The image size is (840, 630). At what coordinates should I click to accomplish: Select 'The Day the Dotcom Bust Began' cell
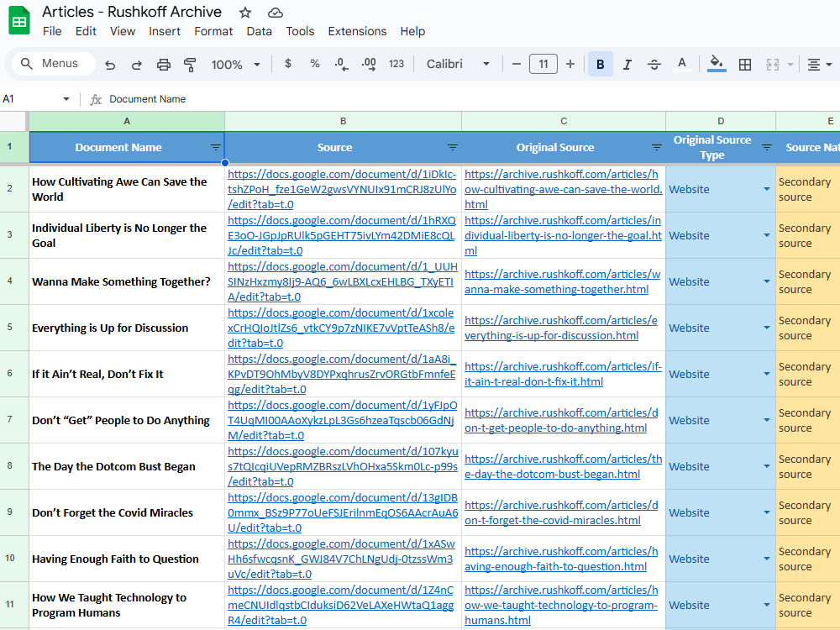[127, 466]
